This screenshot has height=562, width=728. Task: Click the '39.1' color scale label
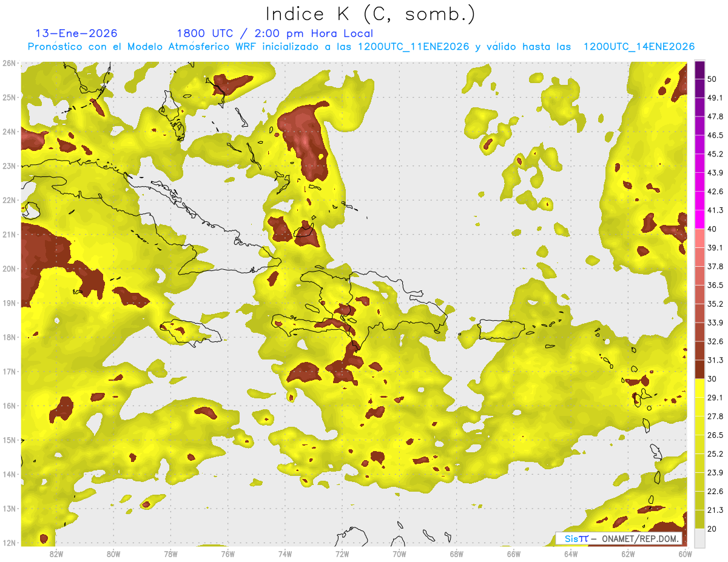point(715,247)
